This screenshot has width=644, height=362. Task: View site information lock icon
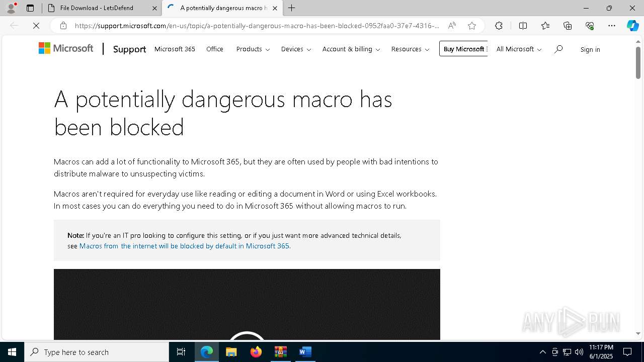[63, 26]
